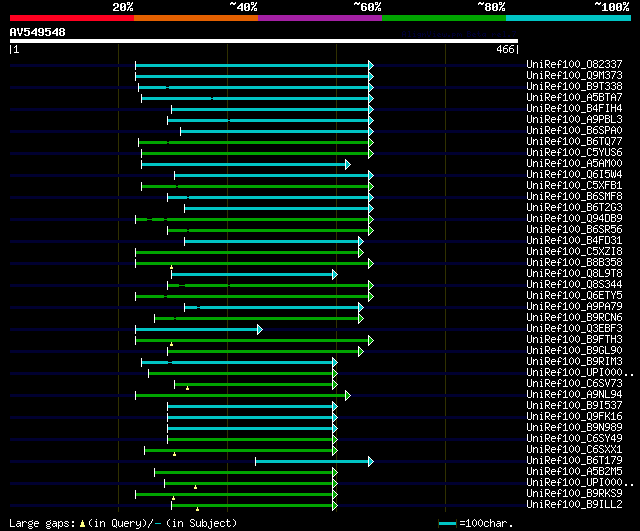Pick the UniRef100_B9RIM3 entry
640x531 pixels.
[574, 362]
